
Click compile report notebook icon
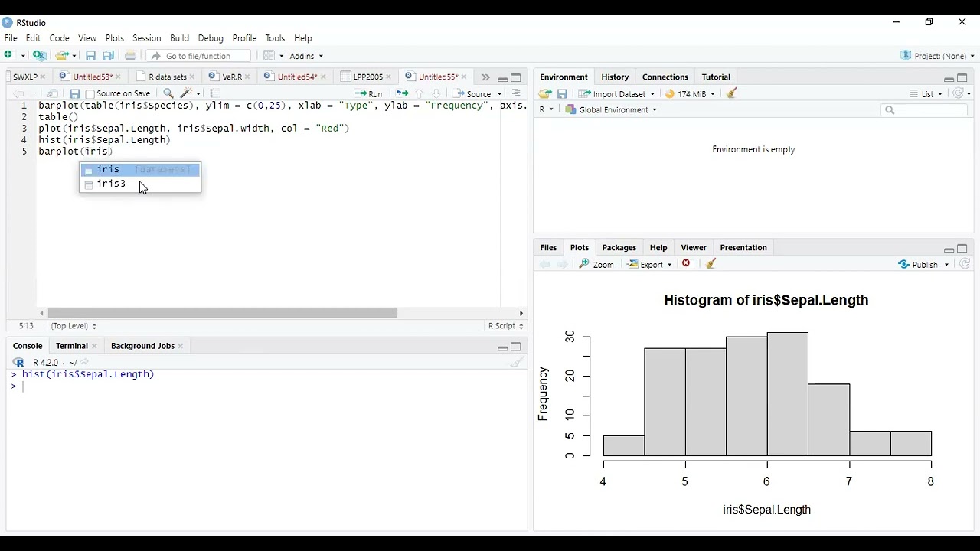point(215,93)
